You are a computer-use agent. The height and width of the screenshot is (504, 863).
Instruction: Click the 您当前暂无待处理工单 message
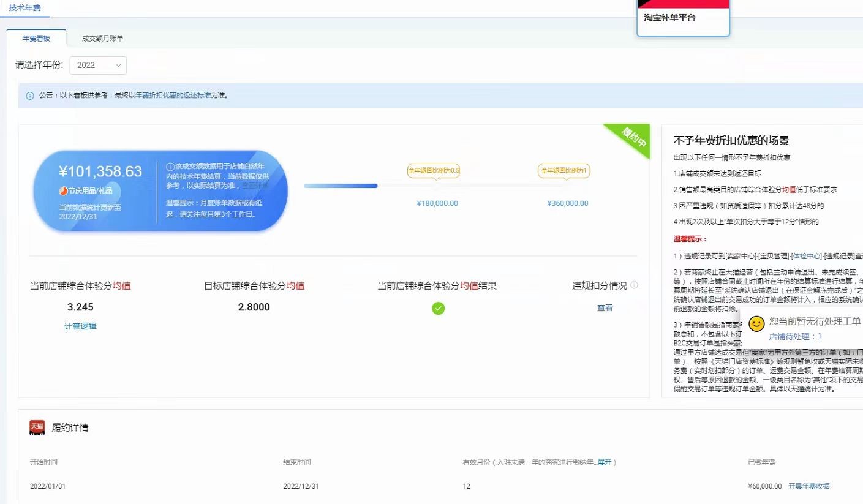click(x=815, y=321)
